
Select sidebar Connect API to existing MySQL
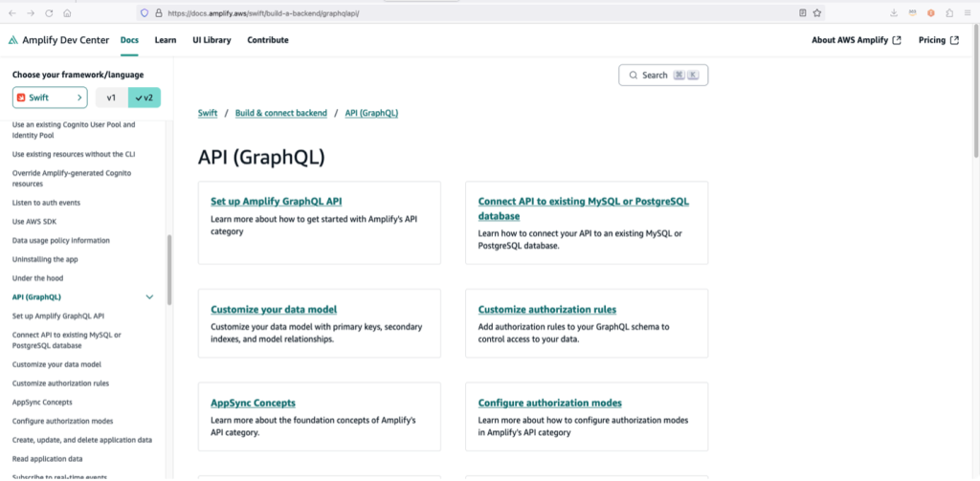pos(67,339)
